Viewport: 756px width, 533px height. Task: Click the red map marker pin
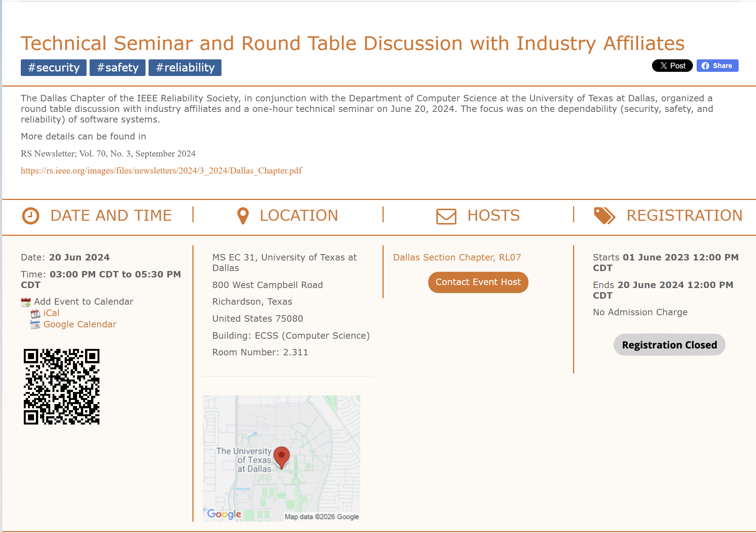tap(281, 457)
